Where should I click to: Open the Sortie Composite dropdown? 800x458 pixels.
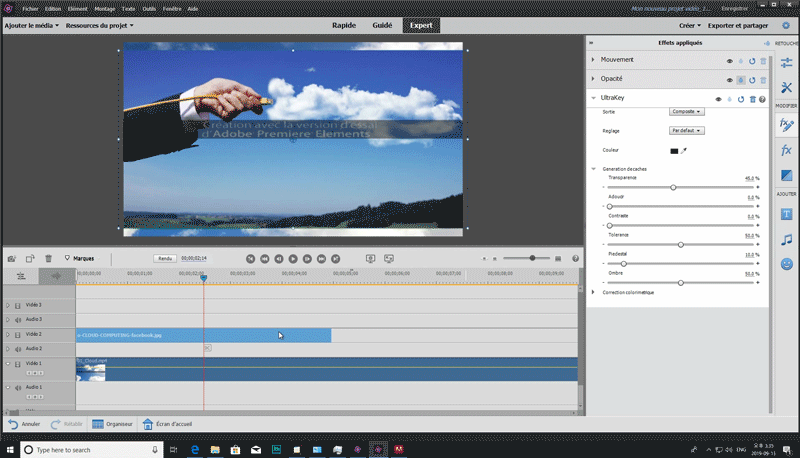[686, 112]
